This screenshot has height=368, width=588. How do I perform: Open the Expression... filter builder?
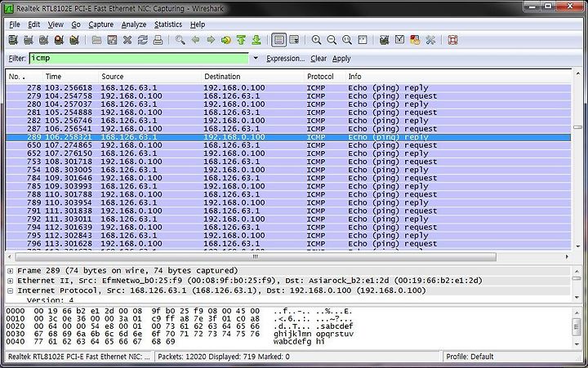[x=286, y=59]
